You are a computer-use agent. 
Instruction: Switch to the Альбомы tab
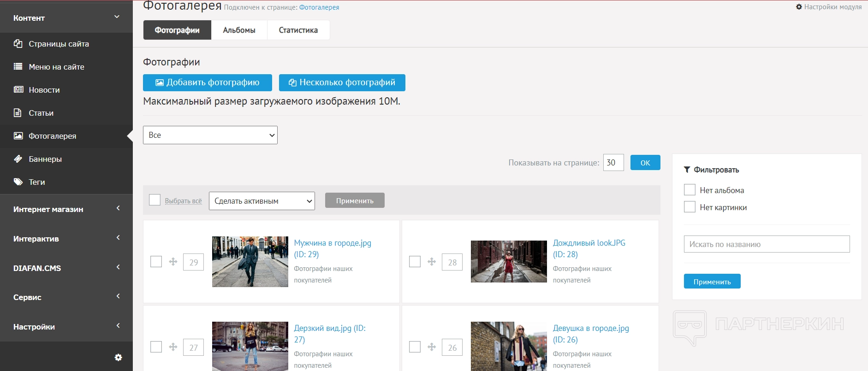tap(239, 30)
